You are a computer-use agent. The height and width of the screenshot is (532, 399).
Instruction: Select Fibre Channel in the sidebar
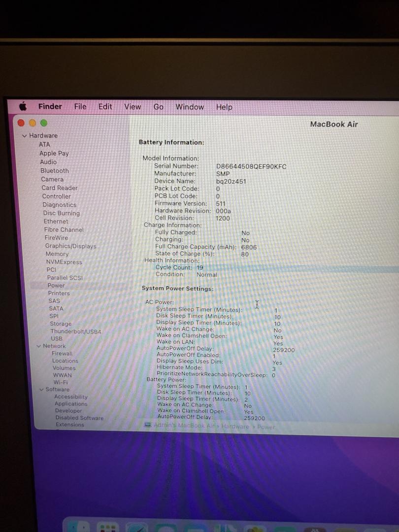(x=64, y=230)
